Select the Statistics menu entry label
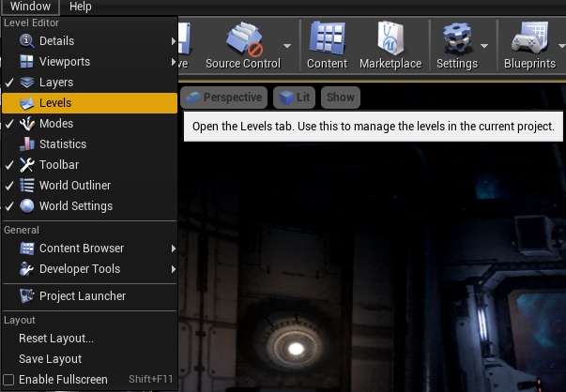 (x=63, y=143)
